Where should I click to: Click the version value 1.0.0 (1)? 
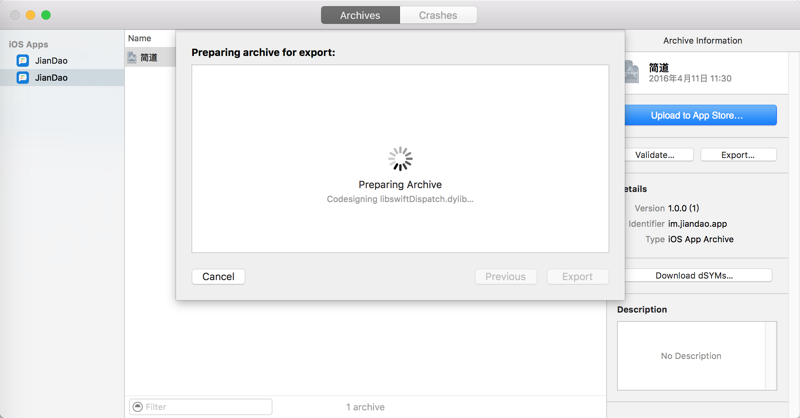point(684,208)
